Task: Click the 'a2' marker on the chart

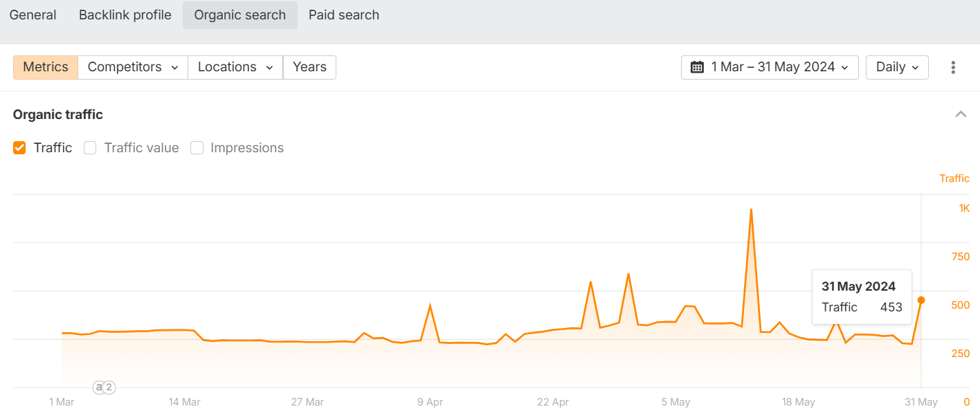Action: [x=104, y=388]
